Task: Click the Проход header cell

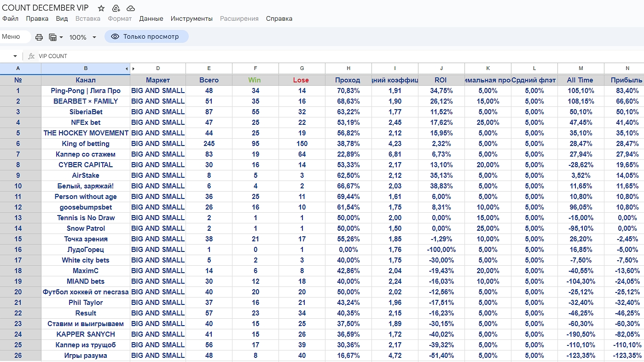Action: (x=348, y=80)
